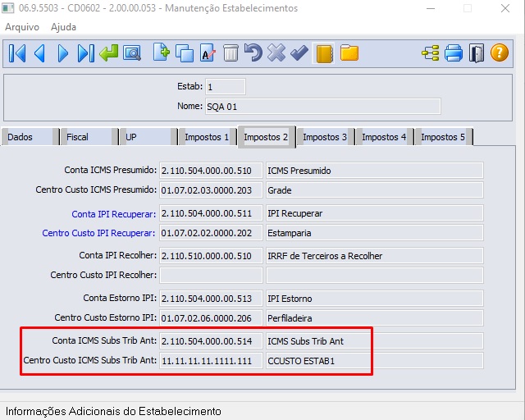Edit the current record
Image resolution: width=525 pixels, height=420 pixels.
(208, 53)
